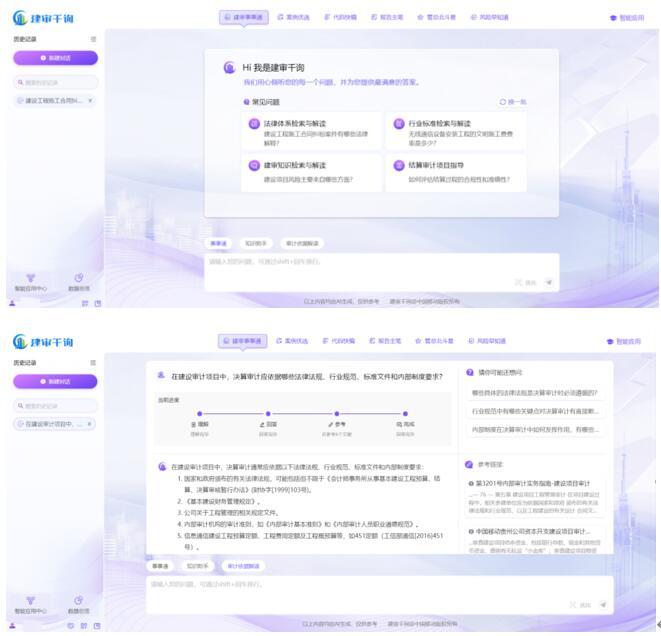Click the 参考 progress step dot
This screenshot has width=661, height=636.
[336, 414]
